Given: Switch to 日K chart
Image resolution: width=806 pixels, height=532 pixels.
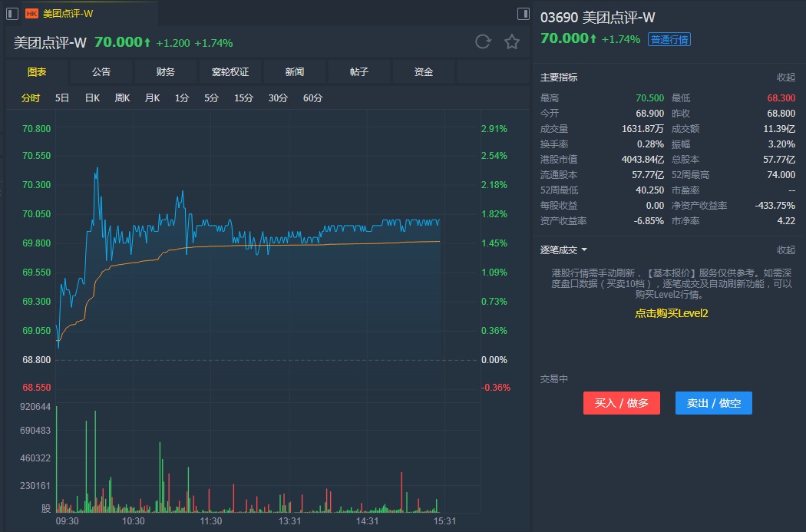Looking at the screenshot, I should (93, 97).
